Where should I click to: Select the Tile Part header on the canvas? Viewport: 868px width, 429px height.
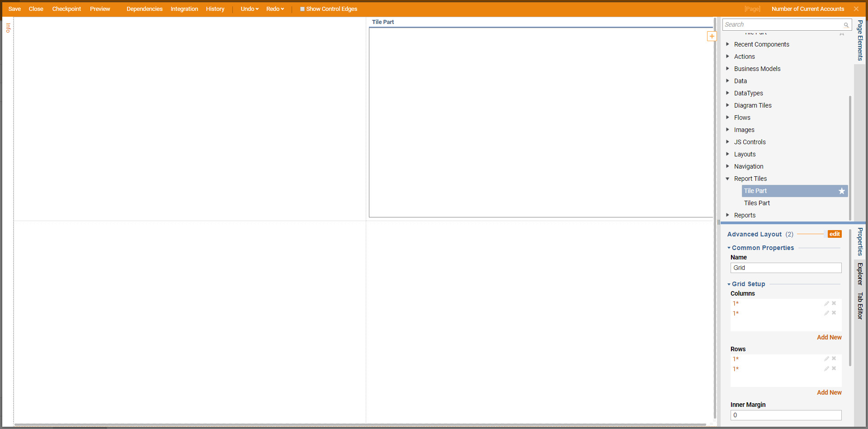click(383, 22)
